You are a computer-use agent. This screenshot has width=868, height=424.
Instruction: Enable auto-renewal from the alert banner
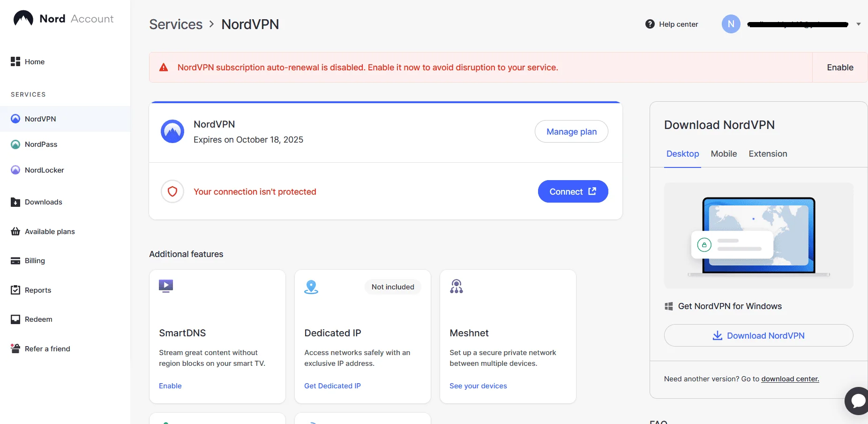840,68
